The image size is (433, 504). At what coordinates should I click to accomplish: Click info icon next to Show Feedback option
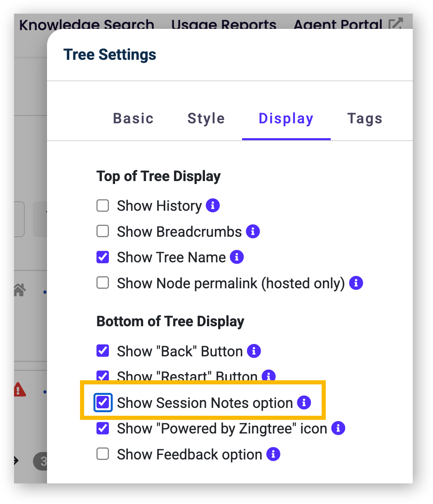[x=273, y=454]
